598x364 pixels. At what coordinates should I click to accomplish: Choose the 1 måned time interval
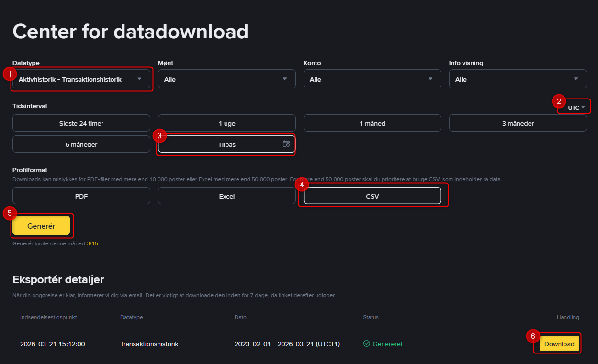(372, 123)
